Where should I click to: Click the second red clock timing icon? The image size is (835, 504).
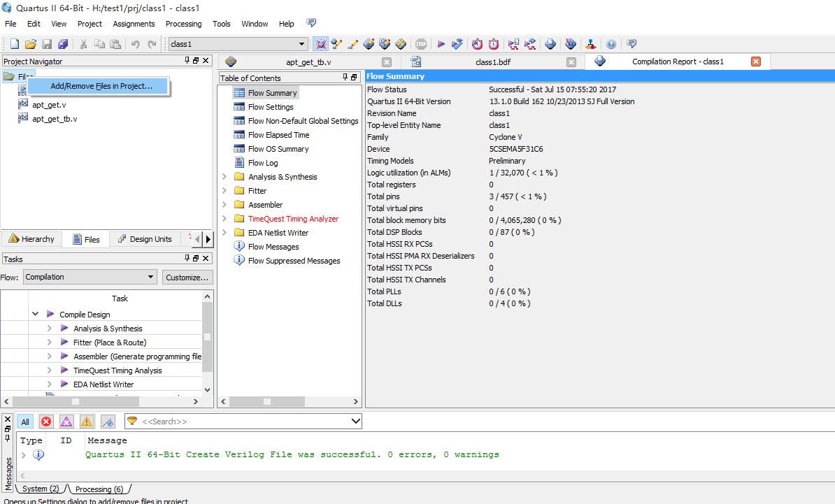pos(494,44)
